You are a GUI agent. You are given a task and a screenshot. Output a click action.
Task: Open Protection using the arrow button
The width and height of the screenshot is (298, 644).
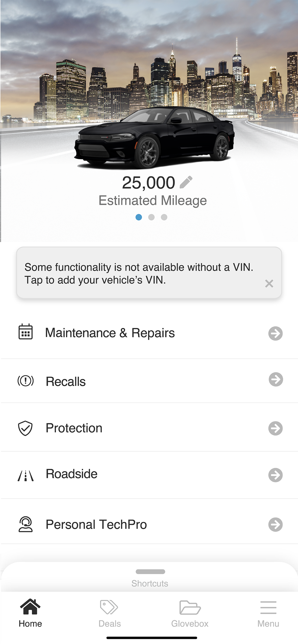[x=275, y=428]
